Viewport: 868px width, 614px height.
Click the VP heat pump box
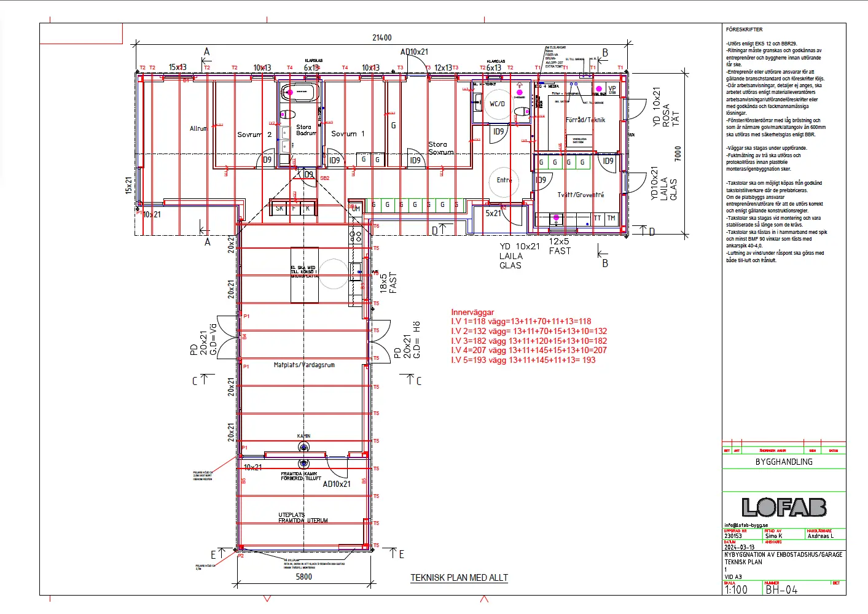click(x=612, y=90)
